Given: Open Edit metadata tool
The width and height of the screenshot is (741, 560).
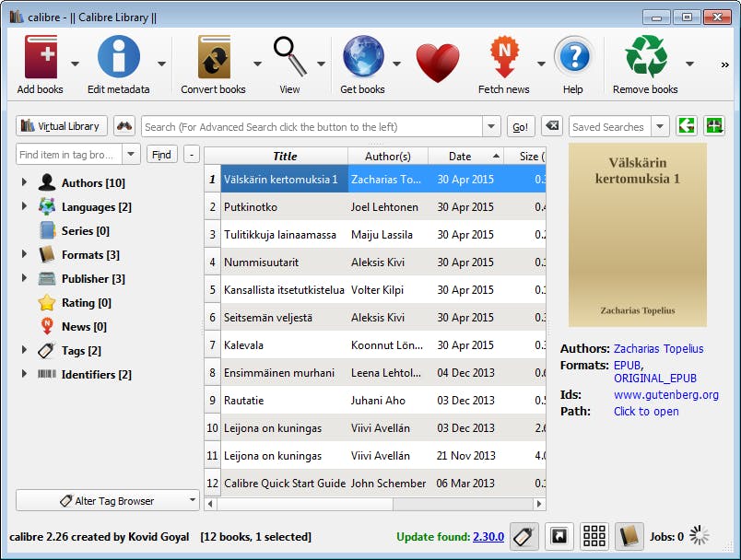Looking at the screenshot, I should tap(119, 57).
